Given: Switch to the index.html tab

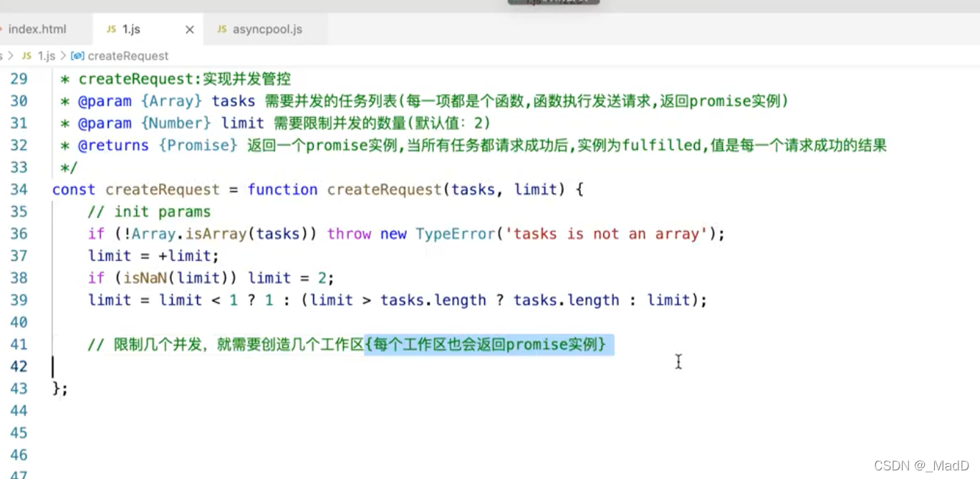Looking at the screenshot, I should coord(37,29).
